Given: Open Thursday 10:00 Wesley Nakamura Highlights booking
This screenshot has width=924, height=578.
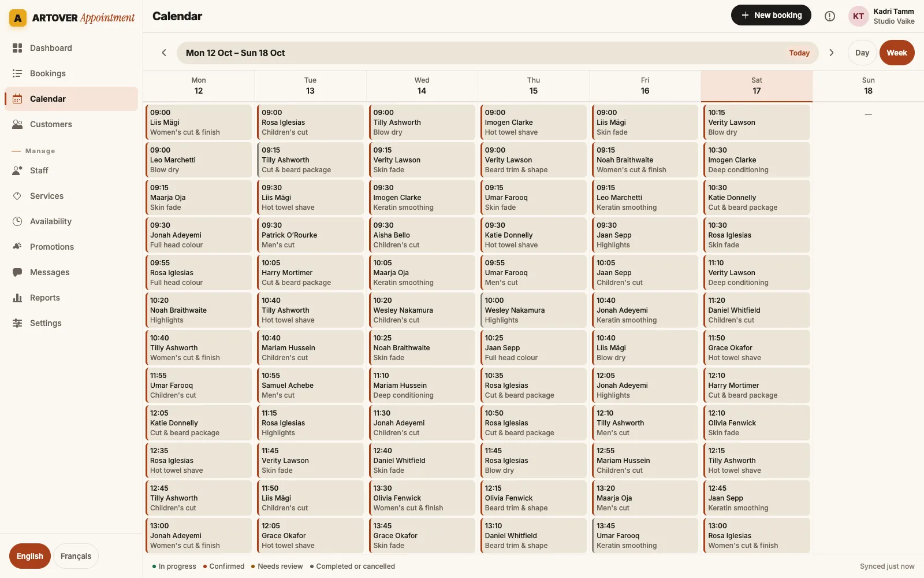Looking at the screenshot, I should 534,310.
